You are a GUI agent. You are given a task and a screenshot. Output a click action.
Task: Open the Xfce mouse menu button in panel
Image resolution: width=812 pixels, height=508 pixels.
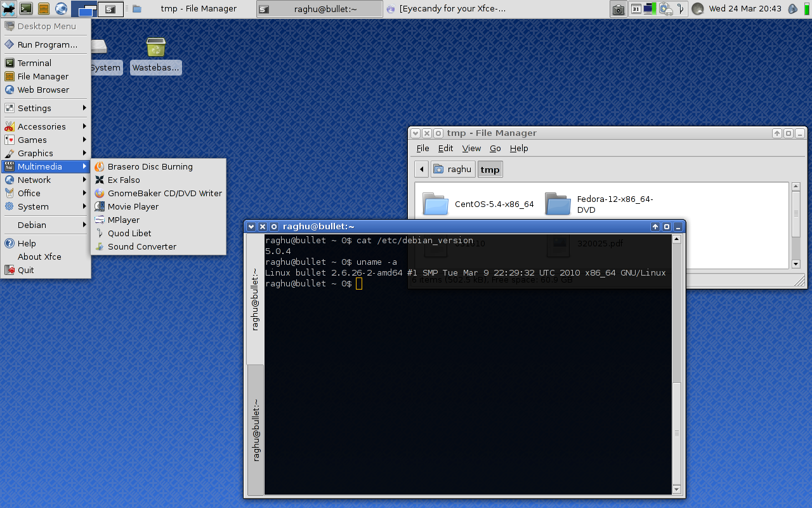8,9
